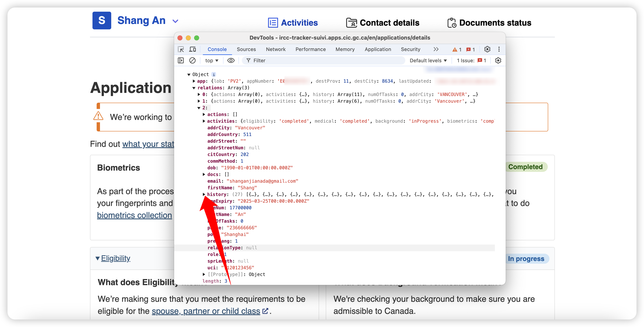Screen dimensions: 644x327
Task: Open the Default levels dropdown
Action: 428,60
